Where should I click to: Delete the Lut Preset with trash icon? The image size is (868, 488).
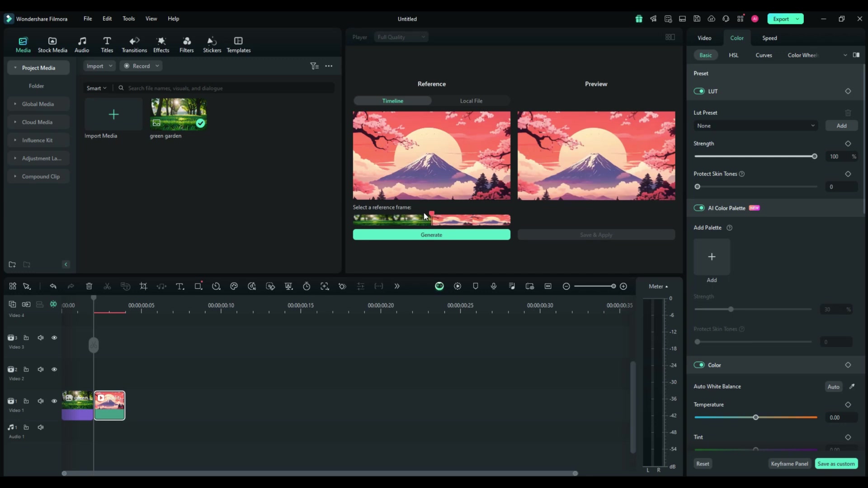click(x=848, y=113)
